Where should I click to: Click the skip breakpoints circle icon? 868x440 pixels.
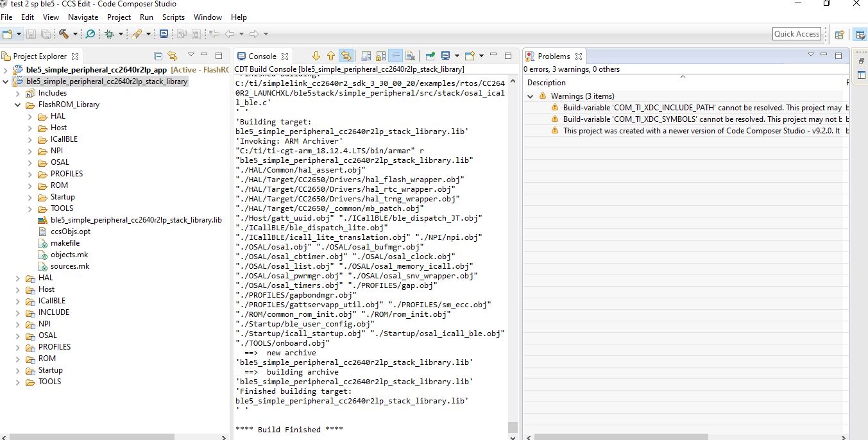pos(90,34)
